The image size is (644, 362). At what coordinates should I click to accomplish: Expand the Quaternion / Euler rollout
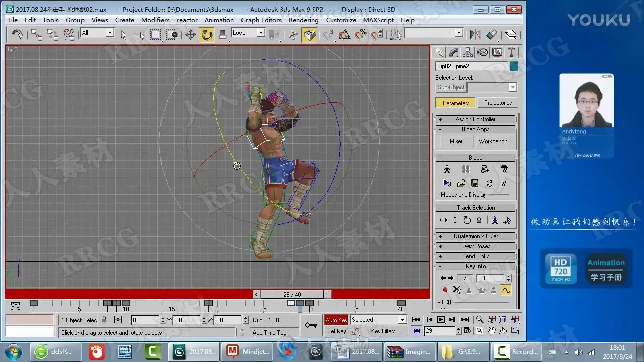pyautogui.click(x=475, y=236)
